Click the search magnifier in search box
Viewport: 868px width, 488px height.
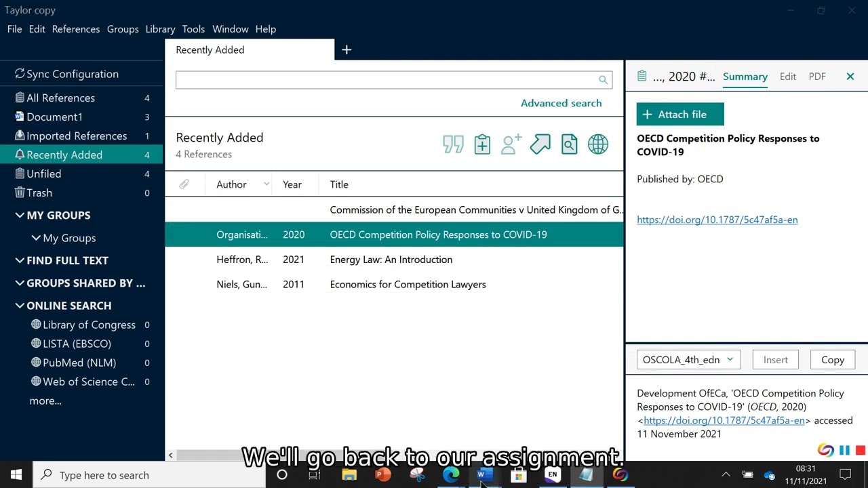(603, 80)
